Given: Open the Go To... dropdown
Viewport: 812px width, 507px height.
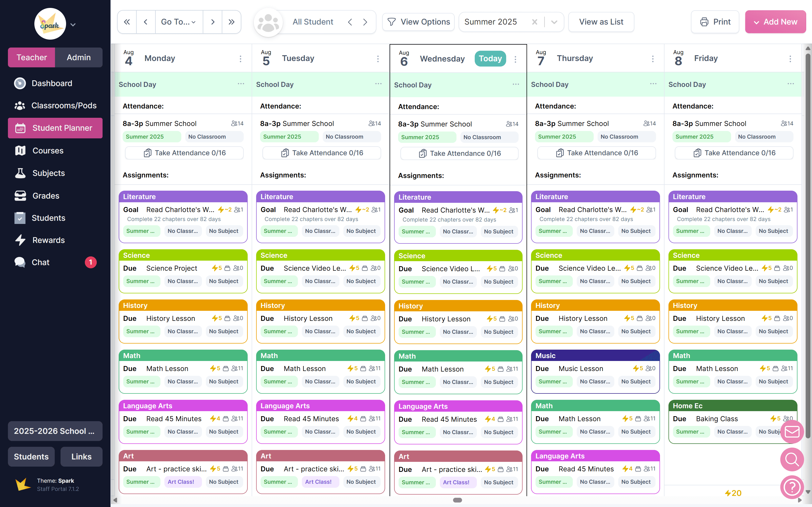Looking at the screenshot, I should coord(178,22).
